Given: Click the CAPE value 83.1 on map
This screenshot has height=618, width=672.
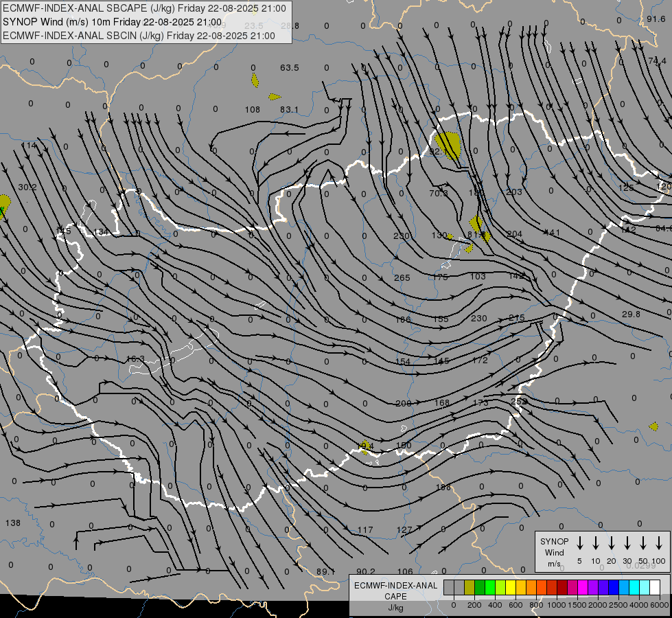Looking at the screenshot, I should coord(289,110).
